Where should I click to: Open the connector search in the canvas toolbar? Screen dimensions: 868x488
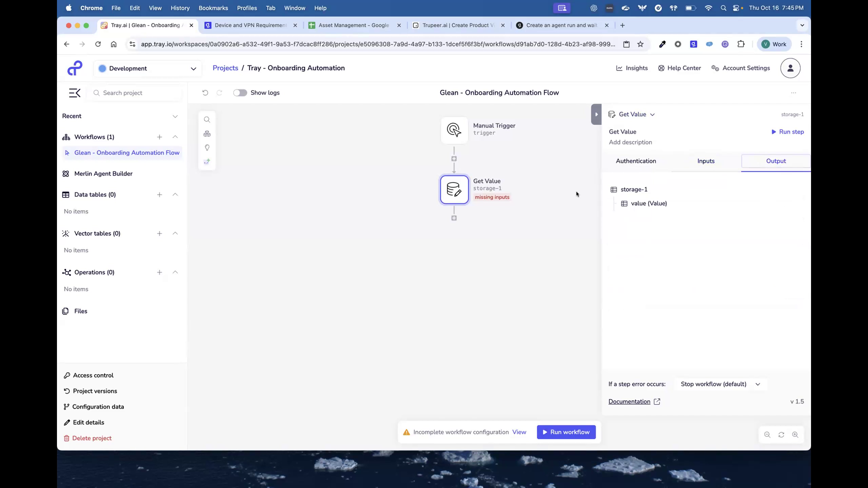(x=207, y=119)
